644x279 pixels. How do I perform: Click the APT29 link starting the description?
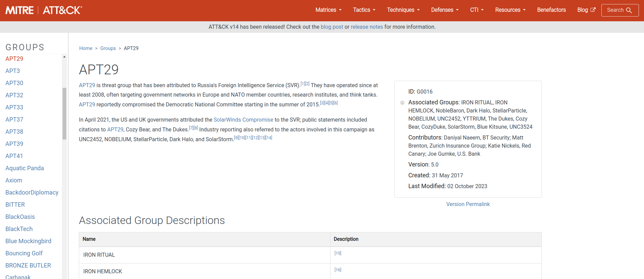tap(87, 85)
